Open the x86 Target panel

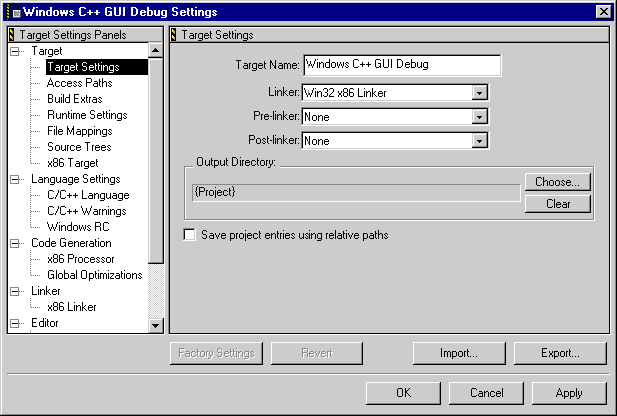pos(73,163)
